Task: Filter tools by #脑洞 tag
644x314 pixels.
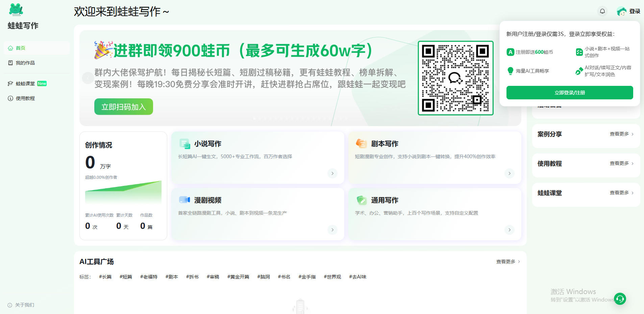Action: point(264,277)
